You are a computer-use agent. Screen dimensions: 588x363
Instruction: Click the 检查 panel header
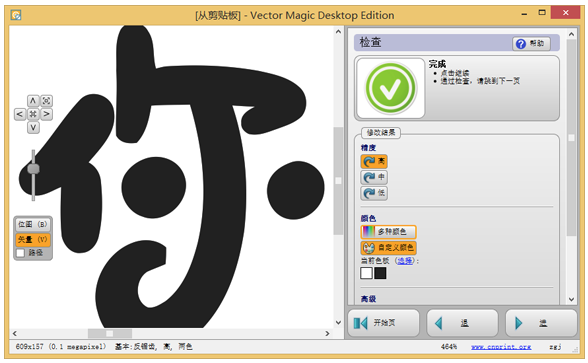[x=457, y=42]
